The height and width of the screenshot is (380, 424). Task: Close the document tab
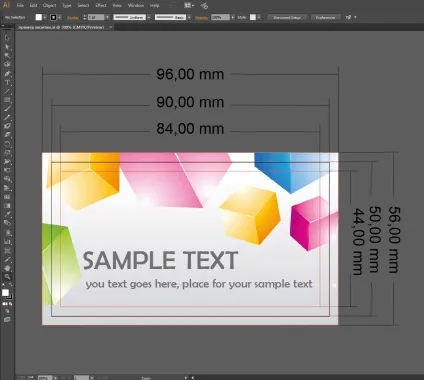(x=111, y=27)
